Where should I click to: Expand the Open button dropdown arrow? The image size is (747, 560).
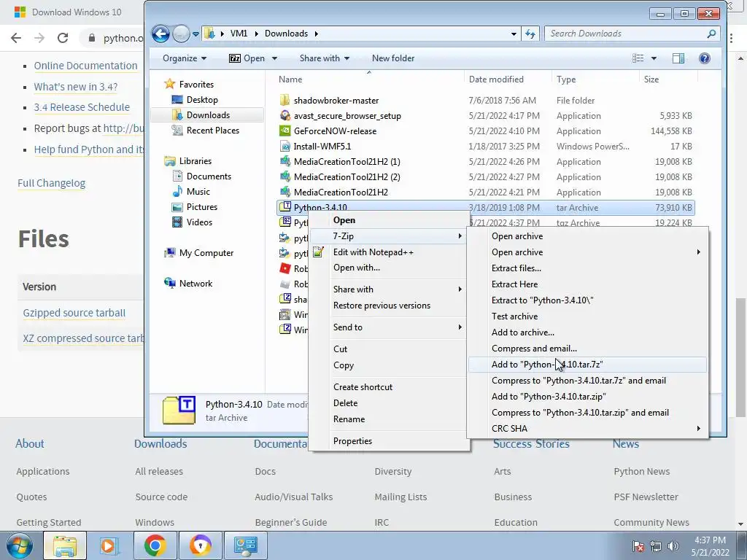[274, 58]
